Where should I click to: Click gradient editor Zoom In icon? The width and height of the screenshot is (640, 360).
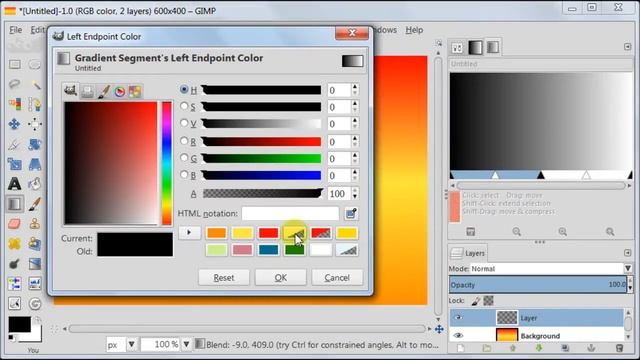[x=562, y=232]
